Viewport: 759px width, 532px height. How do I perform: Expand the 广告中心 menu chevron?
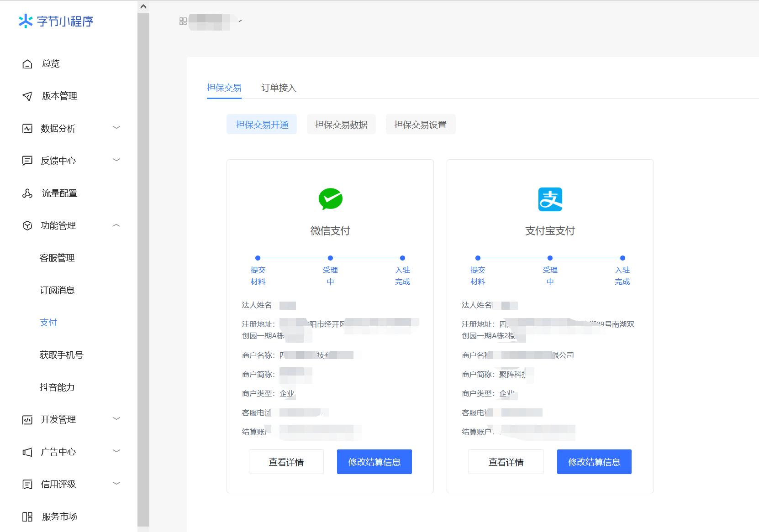pyautogui.click(x=116, y=451)
